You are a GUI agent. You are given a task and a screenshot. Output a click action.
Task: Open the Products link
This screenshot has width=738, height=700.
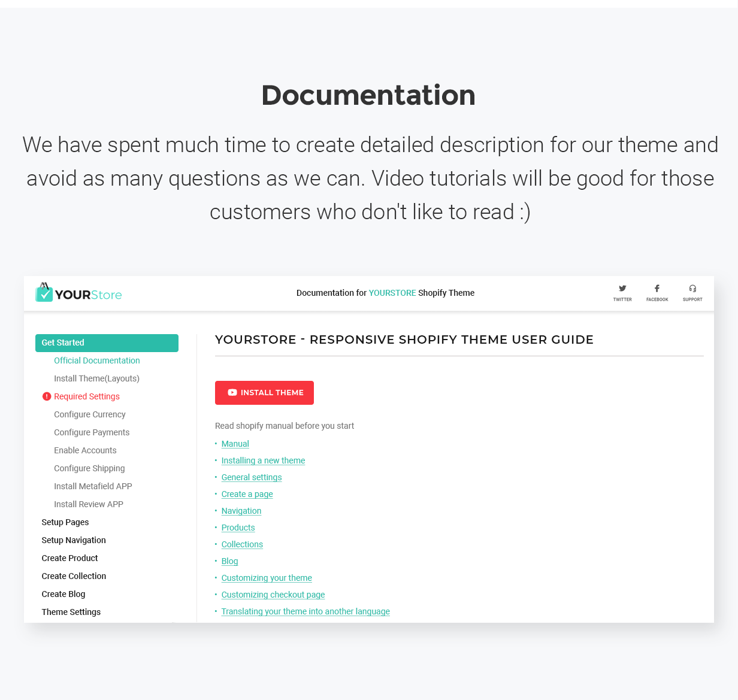(x=238, y=528)
